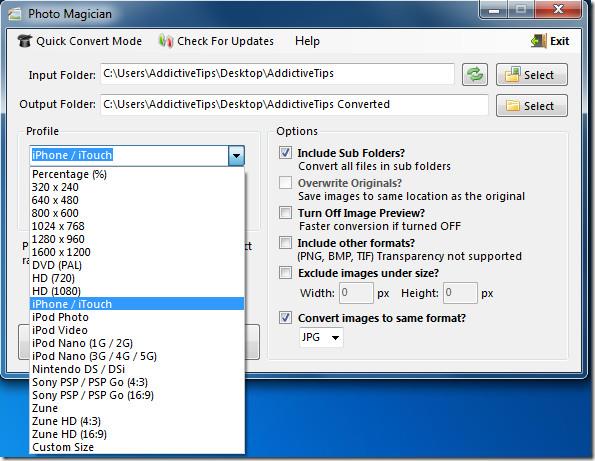
Task: Click the Quick Convert Mode hat icon
Action: click(x=25, y=41)
